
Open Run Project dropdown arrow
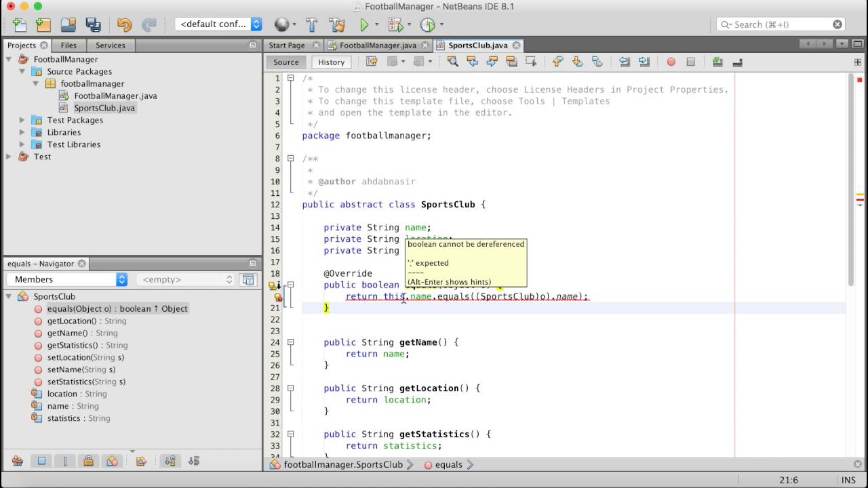[x=377, y=25]
